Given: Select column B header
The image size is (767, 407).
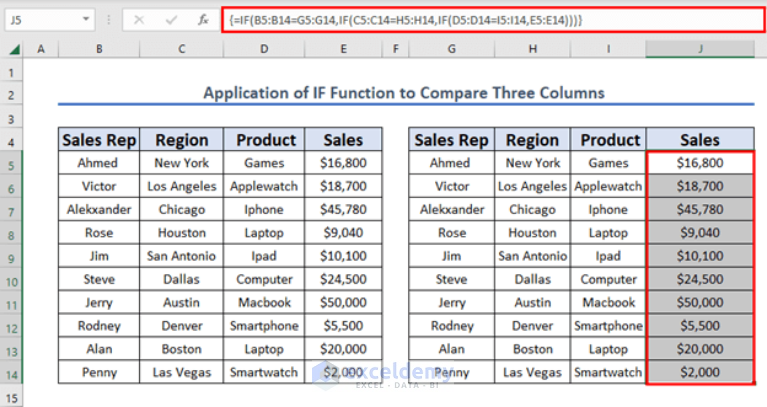Looking at the screenshot, I should (x=99, y=49).
